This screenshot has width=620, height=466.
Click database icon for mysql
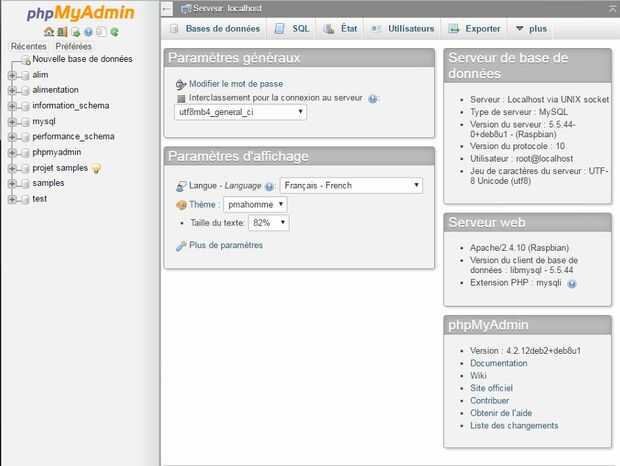tap(25, 122)
